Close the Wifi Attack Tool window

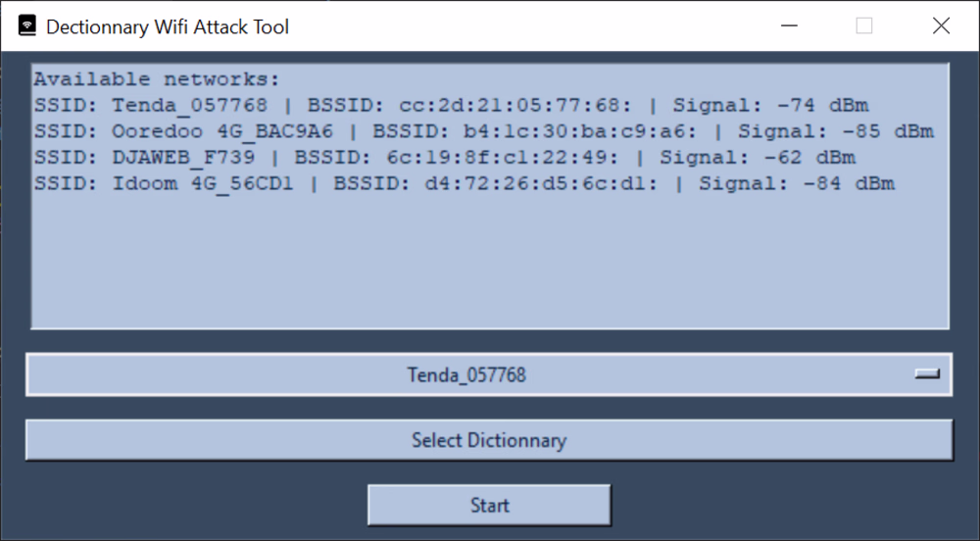[941, 26]
